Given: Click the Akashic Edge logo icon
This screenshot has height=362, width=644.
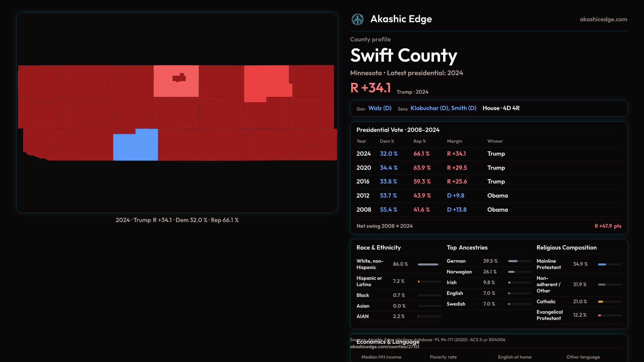Looking at the screenshot, I should pyautogui.click(x=357, y=19).
